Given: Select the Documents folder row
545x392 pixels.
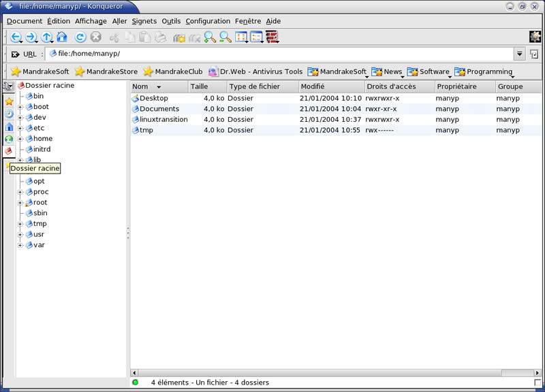Looking at the screenshot, I should 336,109.
